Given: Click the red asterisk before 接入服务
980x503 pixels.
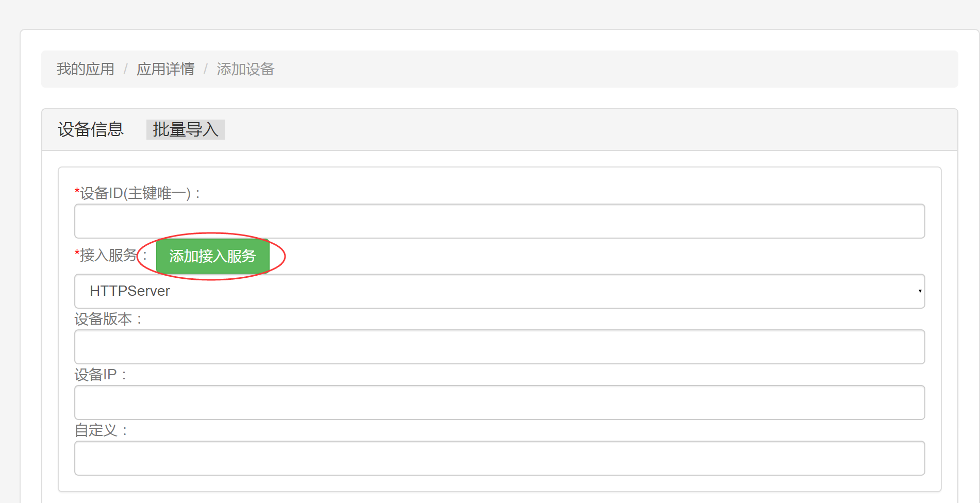Looking at the screenshot, I should pos(77,253).
